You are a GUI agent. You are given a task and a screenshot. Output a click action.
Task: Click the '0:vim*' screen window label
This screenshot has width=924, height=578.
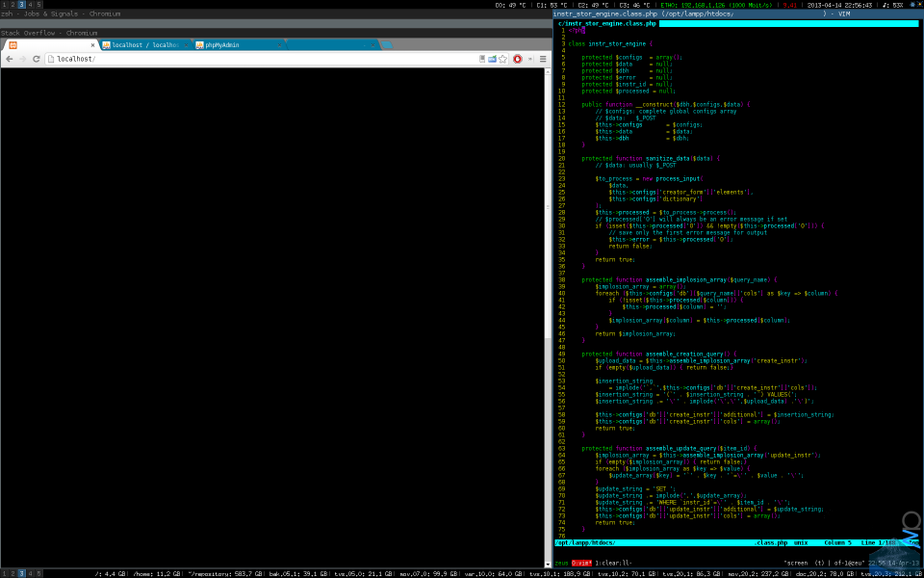pyautogui.click(x=581, y=564)
